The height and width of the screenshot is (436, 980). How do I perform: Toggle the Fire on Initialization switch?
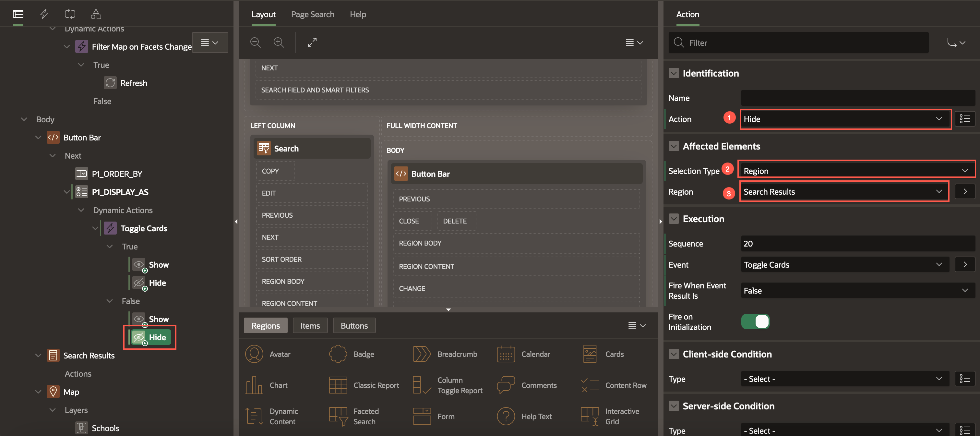(x=755, y=322)
